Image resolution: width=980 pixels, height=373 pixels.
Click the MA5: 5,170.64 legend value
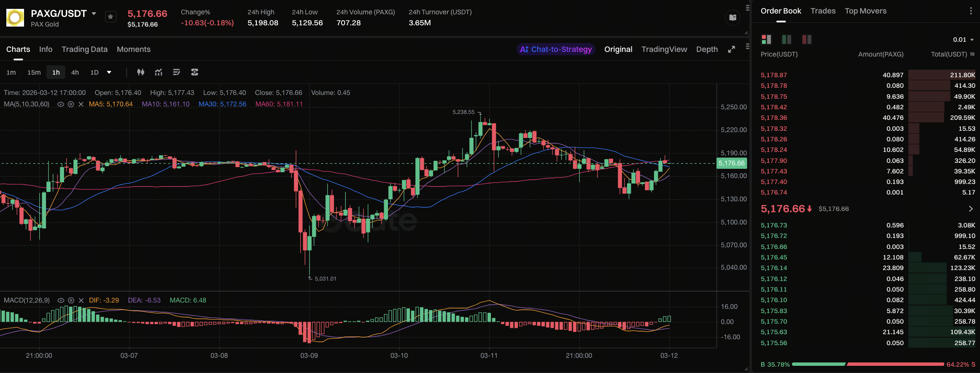coord(111,104)
